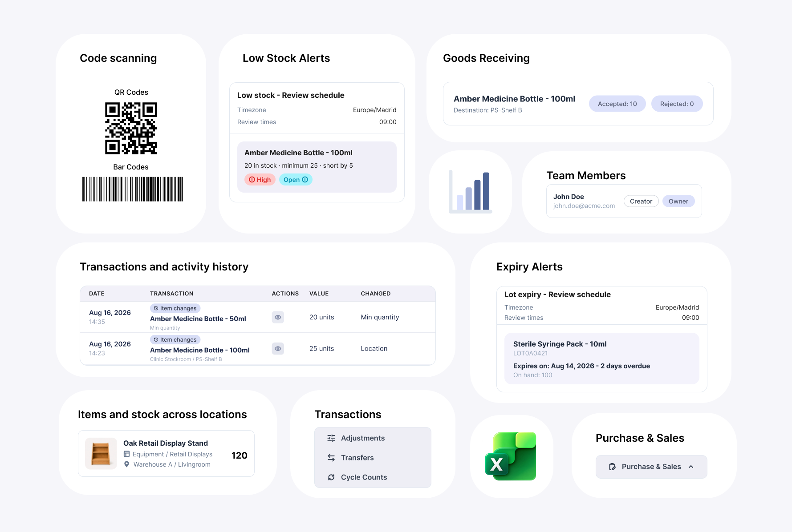
Task: Open the Excel export icon
Action: [x=511, y=456]
